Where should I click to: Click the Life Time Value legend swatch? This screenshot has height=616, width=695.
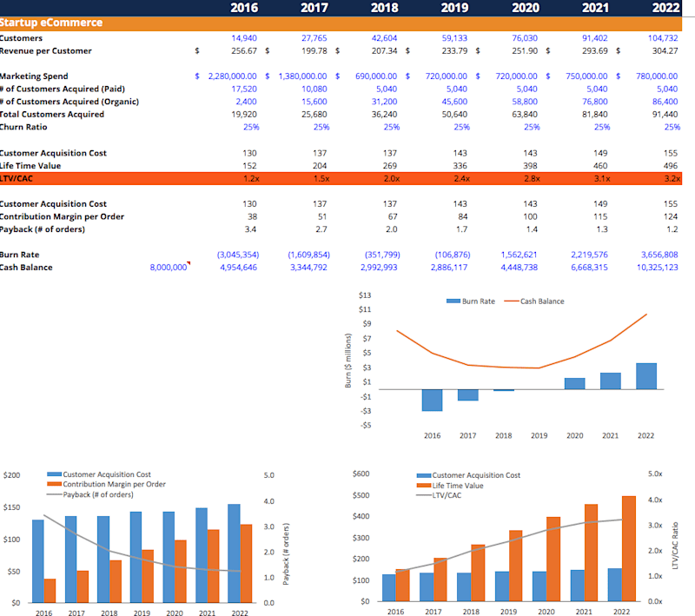(x=424, y=486)
